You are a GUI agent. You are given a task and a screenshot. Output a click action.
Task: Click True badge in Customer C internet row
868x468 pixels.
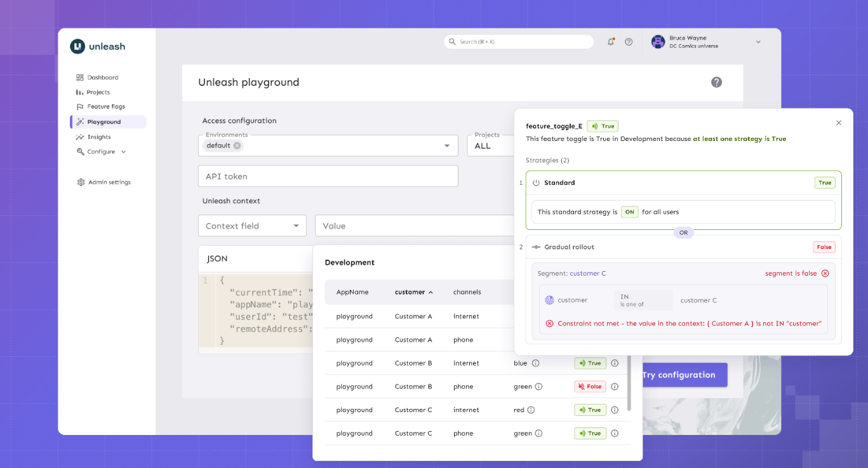pyautogui.click(x=590, y=410)
